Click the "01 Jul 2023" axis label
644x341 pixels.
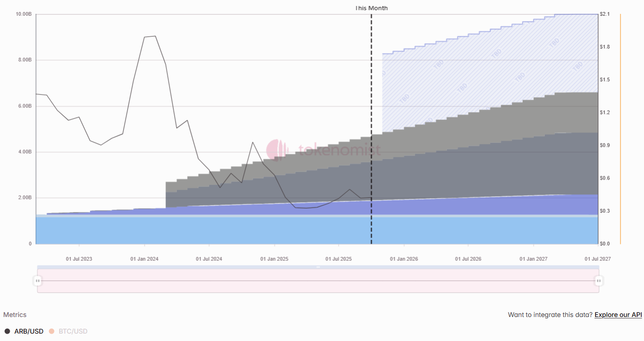[78, 259]
